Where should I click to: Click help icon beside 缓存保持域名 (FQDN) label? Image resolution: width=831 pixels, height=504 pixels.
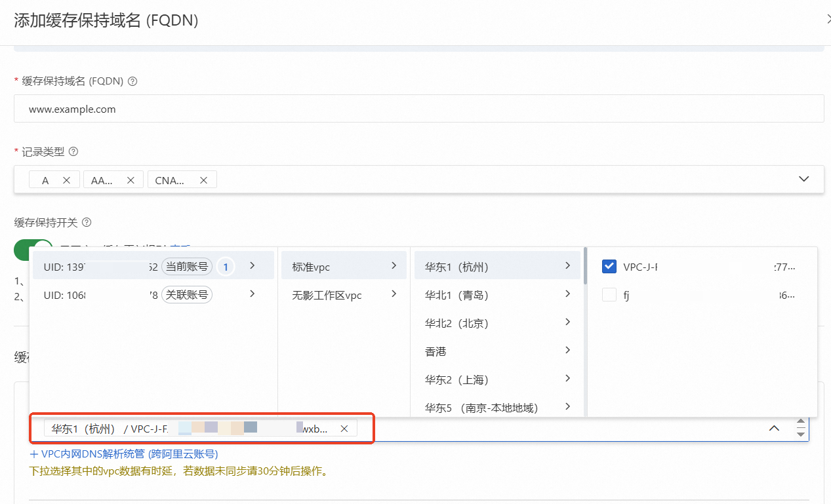[x=132, y=81]
